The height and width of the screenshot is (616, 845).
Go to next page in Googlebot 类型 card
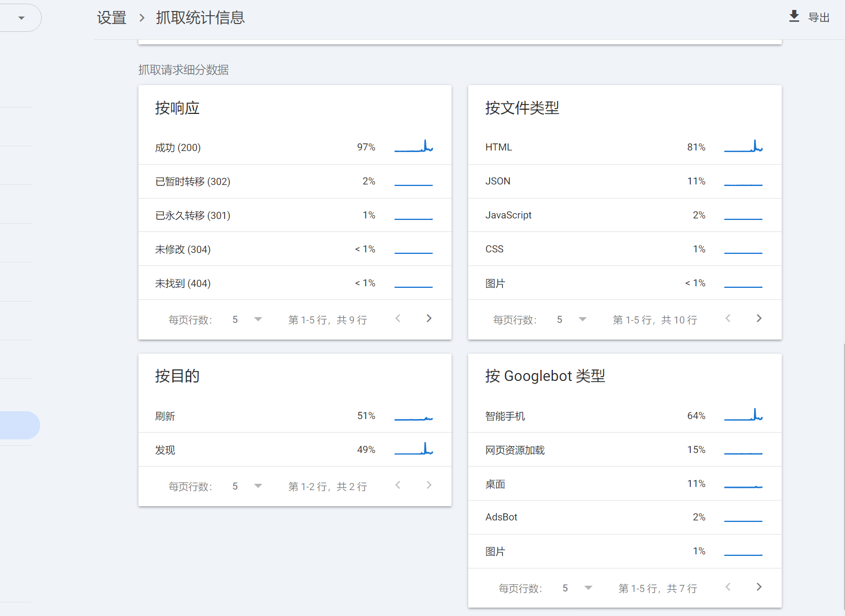point(759,587)
